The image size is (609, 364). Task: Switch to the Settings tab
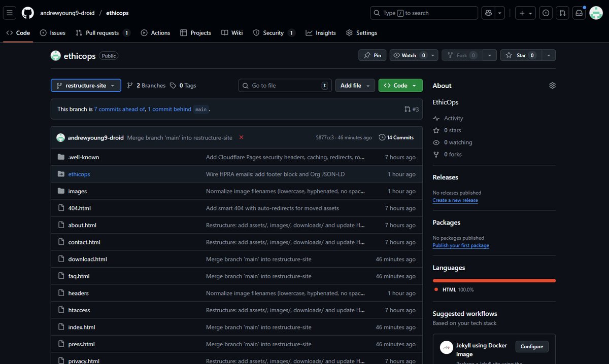pyautogui.click(x=361, y=33)
